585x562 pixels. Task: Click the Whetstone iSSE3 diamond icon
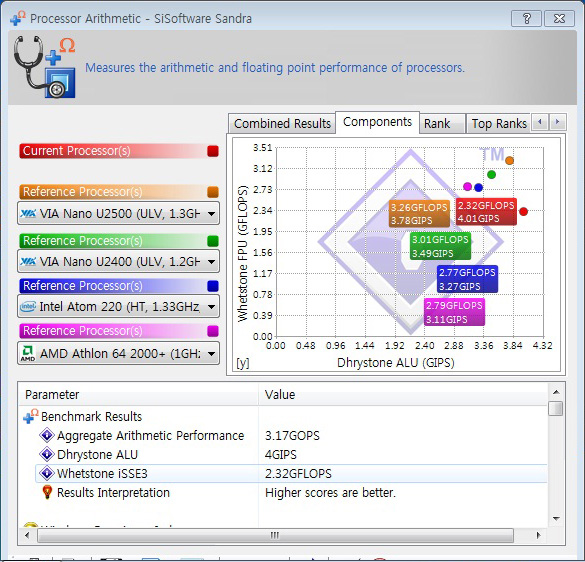pos(47,473)
